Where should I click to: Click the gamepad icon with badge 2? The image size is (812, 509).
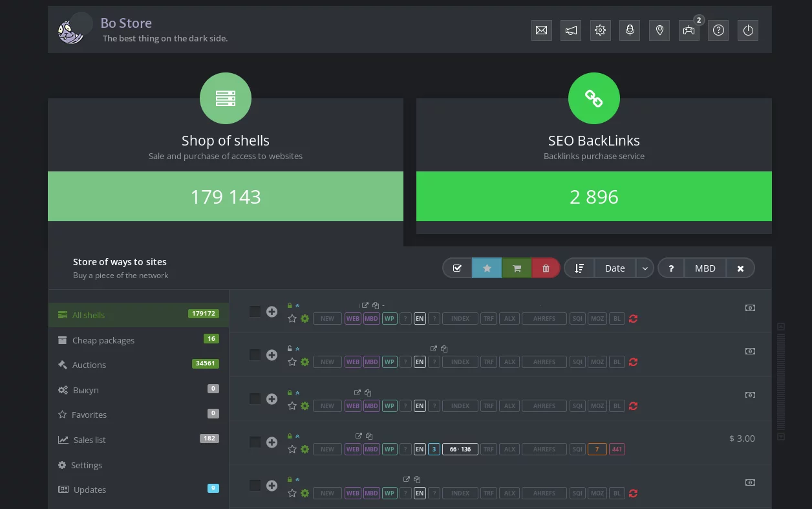[x=689, y=30]
